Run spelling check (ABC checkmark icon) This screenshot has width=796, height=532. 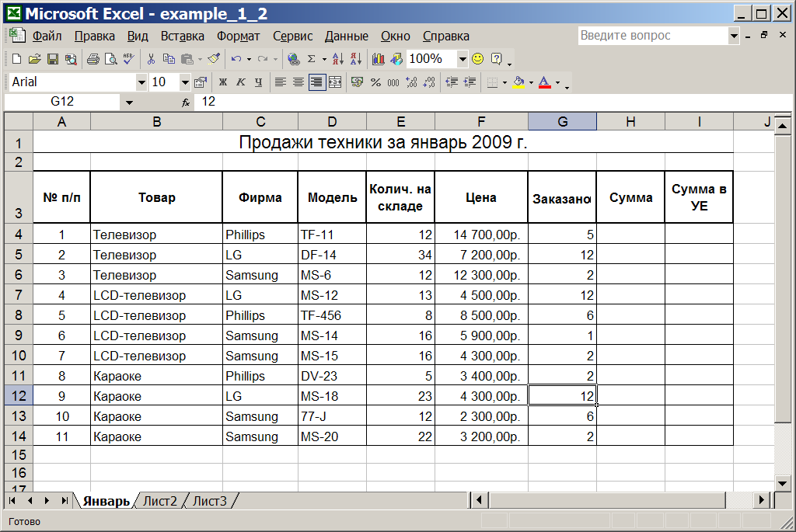(128, 59)
